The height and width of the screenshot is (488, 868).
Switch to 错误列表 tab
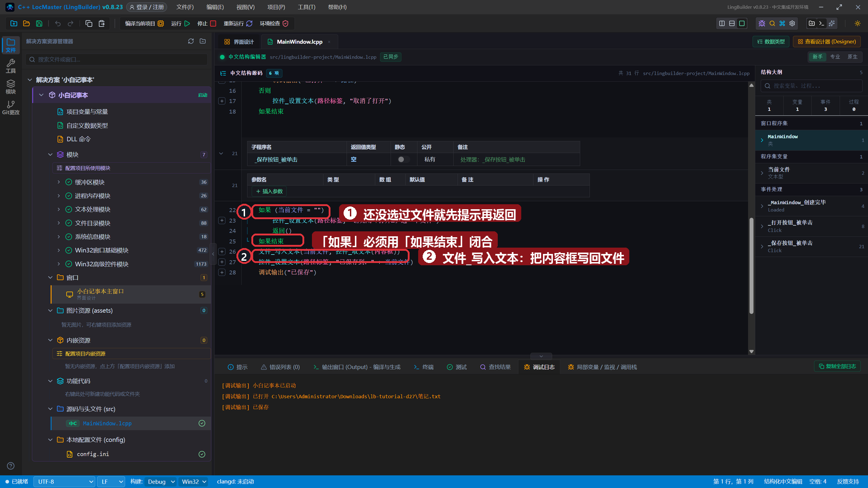[280, 367]
